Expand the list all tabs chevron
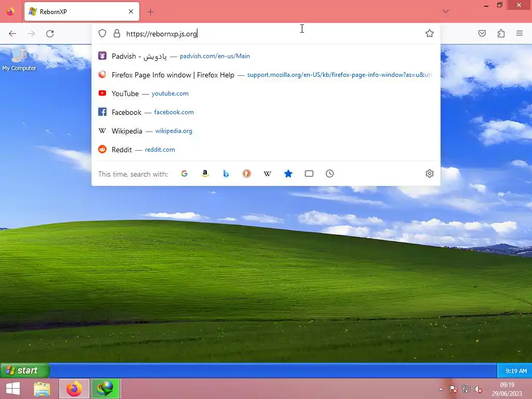Image resolution: width=532 pixels, height=399 pixels. coord(446,11)
